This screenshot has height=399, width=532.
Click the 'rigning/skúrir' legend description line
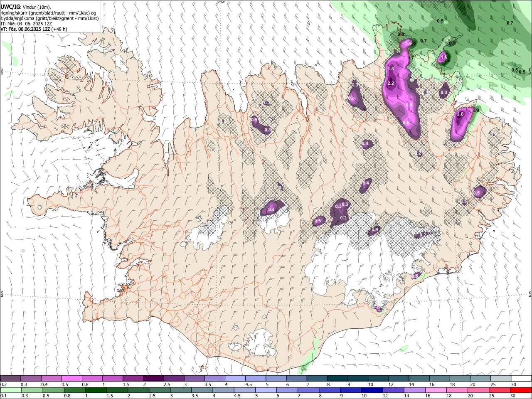coord(48,13)
